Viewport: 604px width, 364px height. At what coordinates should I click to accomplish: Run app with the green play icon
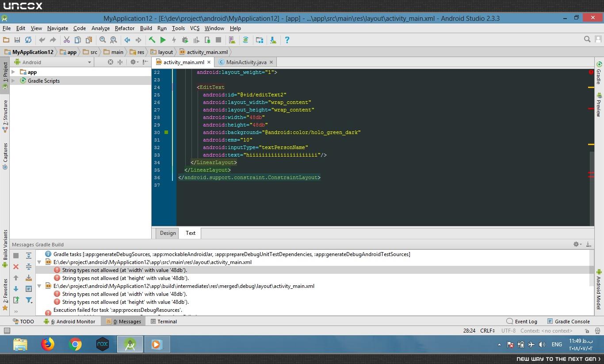click(x=163, y=40)
